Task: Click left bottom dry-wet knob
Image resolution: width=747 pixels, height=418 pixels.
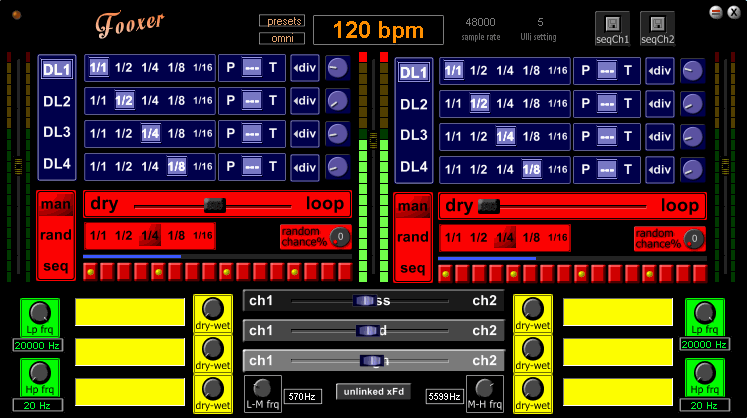Action: 213,389
